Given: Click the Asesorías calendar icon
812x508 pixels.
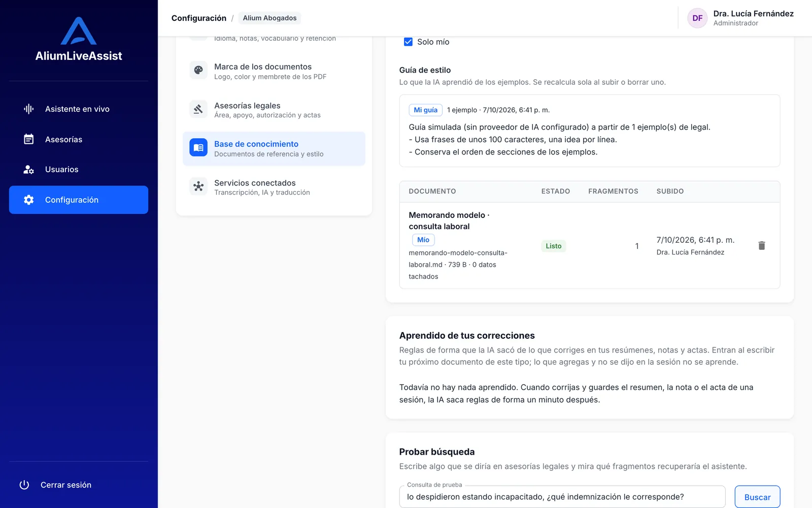Looking at the screenshot, I should click(29, 139).
